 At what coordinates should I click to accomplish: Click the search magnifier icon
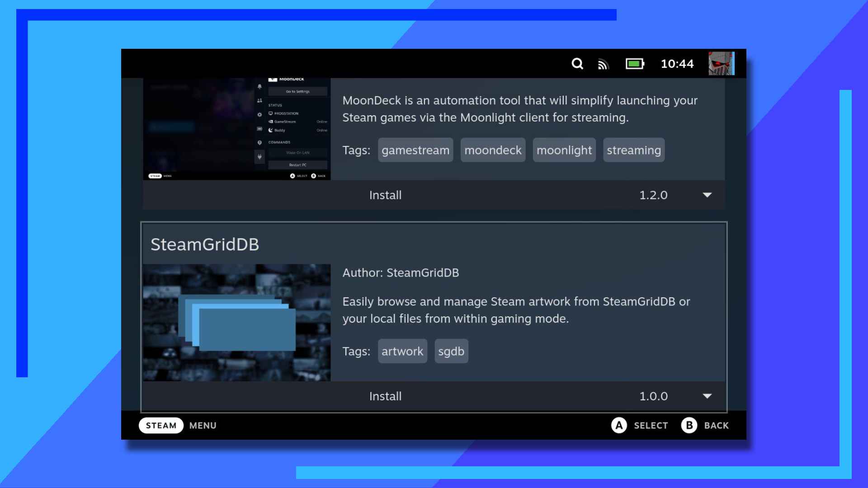click(x=577, y=64)
